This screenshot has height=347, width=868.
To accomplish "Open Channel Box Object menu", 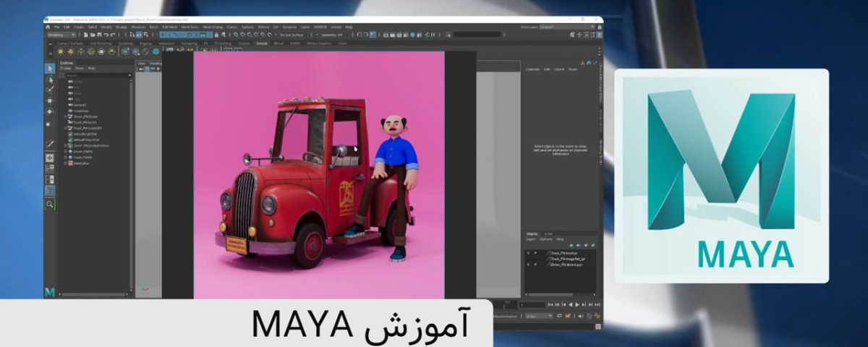I will (x=559, y=69).
